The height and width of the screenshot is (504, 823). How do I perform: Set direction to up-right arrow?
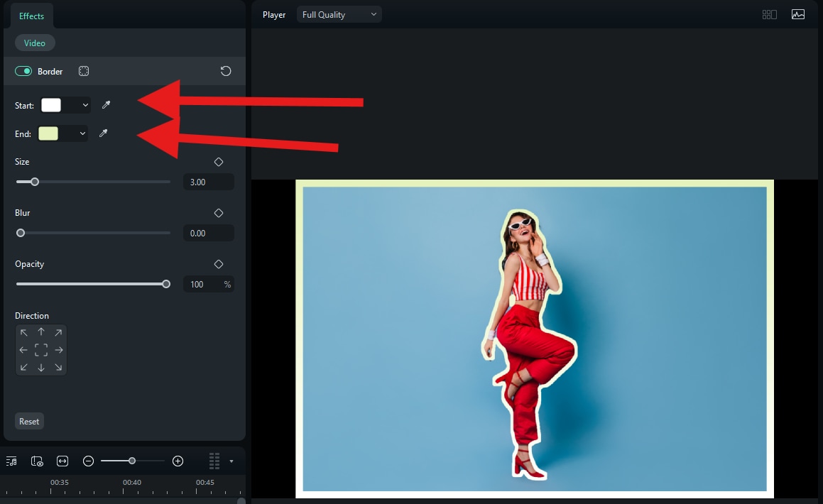(58, 332)
